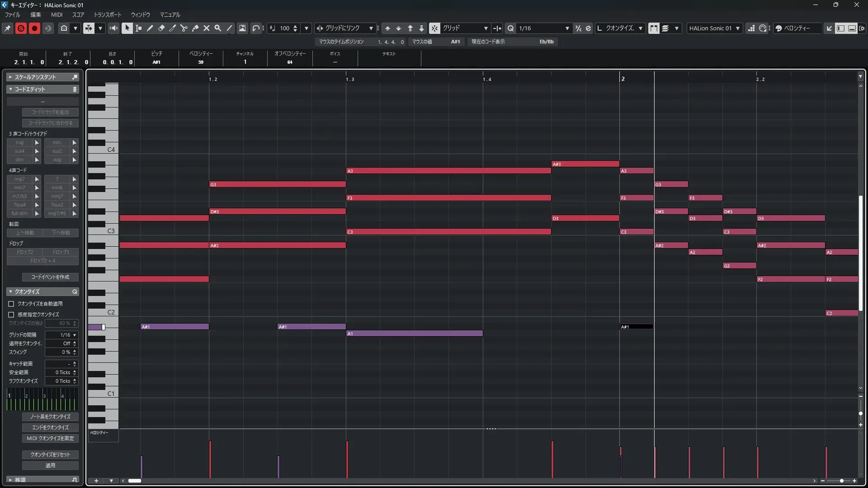Select the Zoom magnifier tool

(218, 28)
